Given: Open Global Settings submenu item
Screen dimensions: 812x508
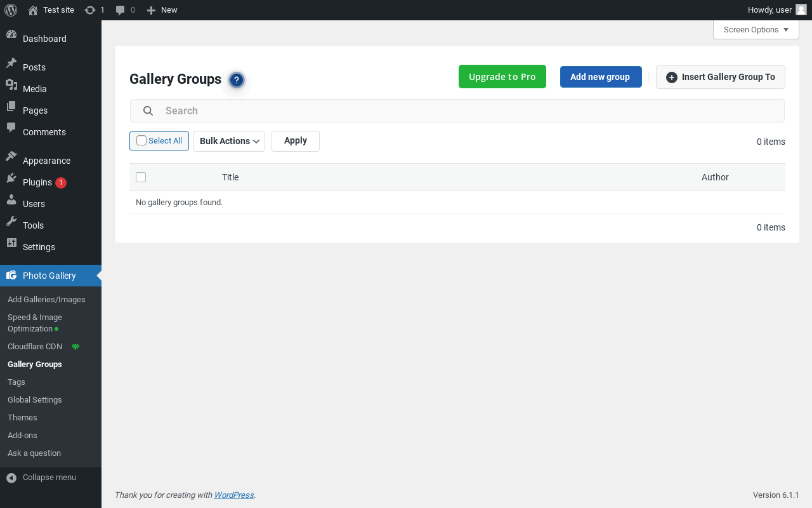Looking at the screenshot, I should pyautogui.click(x=35, y=400).
